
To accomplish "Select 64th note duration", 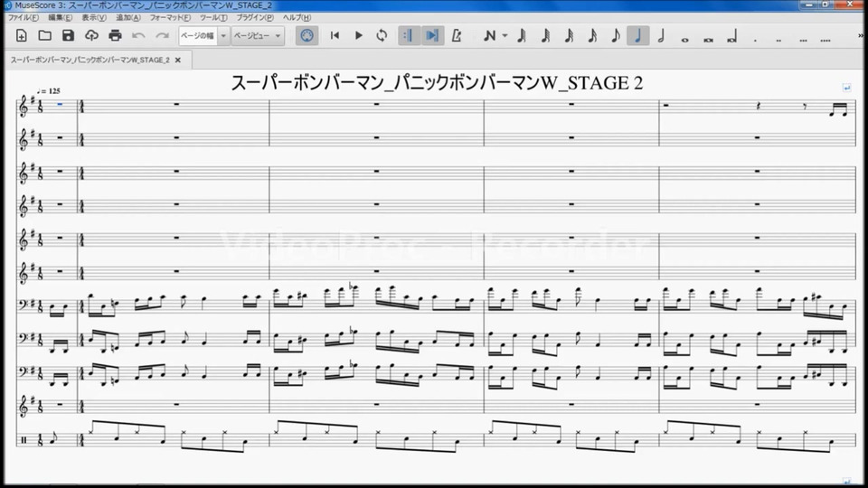I will click(545, 36).
